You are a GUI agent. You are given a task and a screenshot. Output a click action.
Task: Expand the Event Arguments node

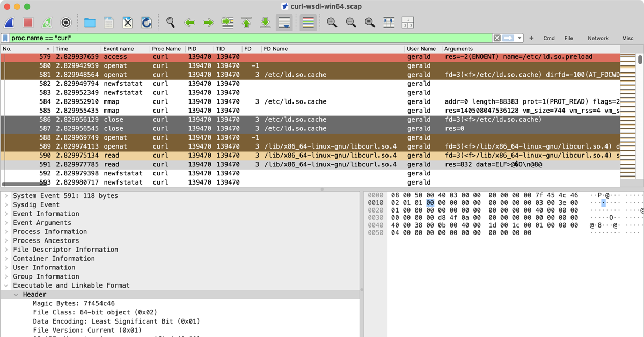pos(6,223)
